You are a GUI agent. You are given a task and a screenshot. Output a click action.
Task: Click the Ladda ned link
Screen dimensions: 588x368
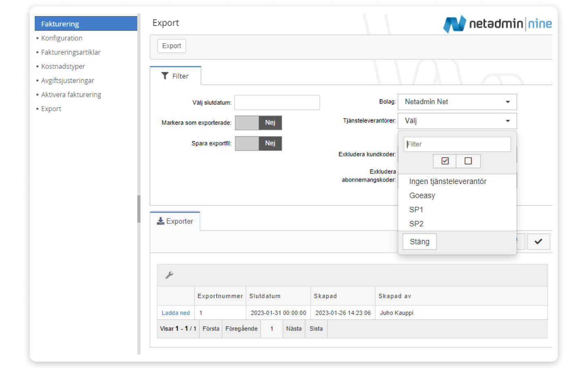tap(176, 313)
